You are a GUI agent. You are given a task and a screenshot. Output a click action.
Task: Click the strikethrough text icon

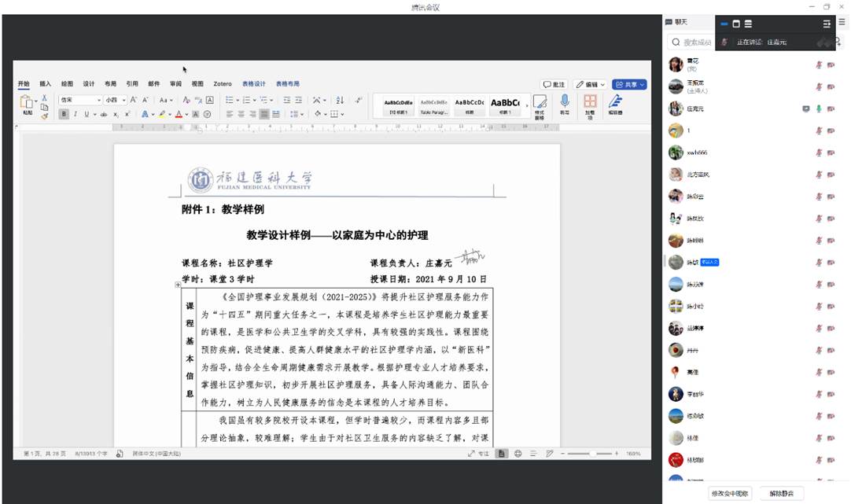click(x=103, y=114)
